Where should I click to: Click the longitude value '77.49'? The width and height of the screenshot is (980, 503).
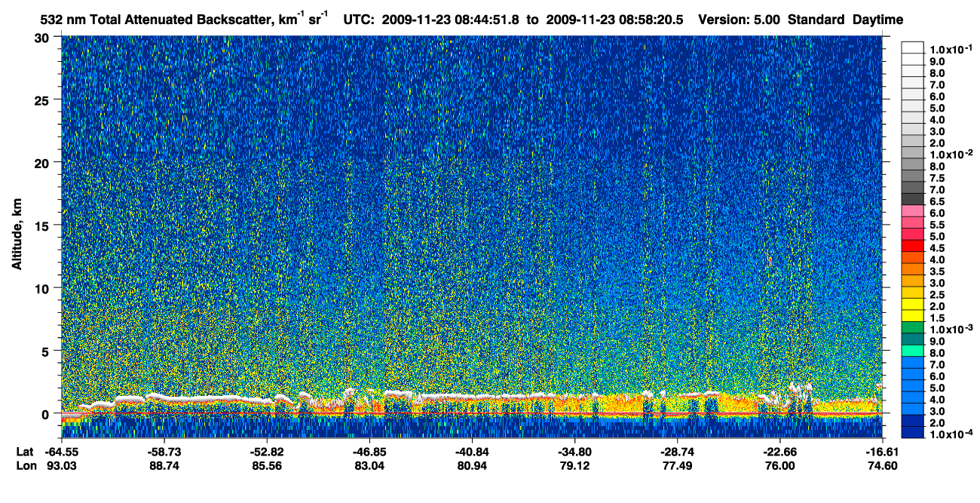click(x=677, y=466)
